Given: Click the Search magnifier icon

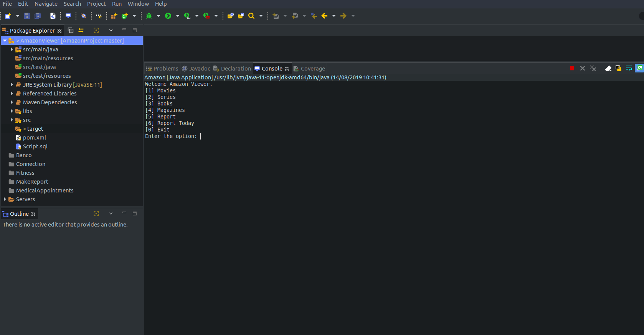Looking at the screenshot, I should tap(251, 16).
